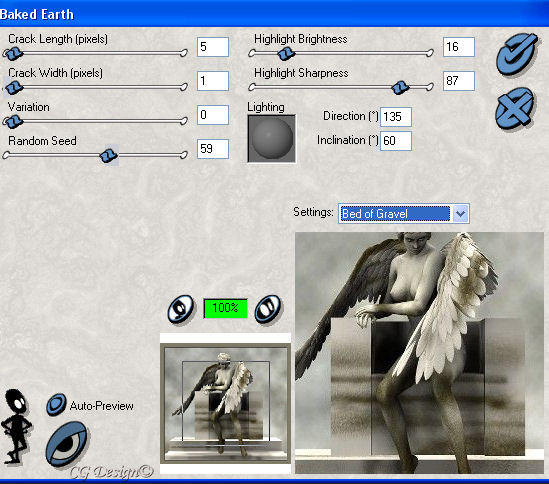Select the Bed of Gravel preset box
The width and height of the screenshot is (549, 484).
396,214
